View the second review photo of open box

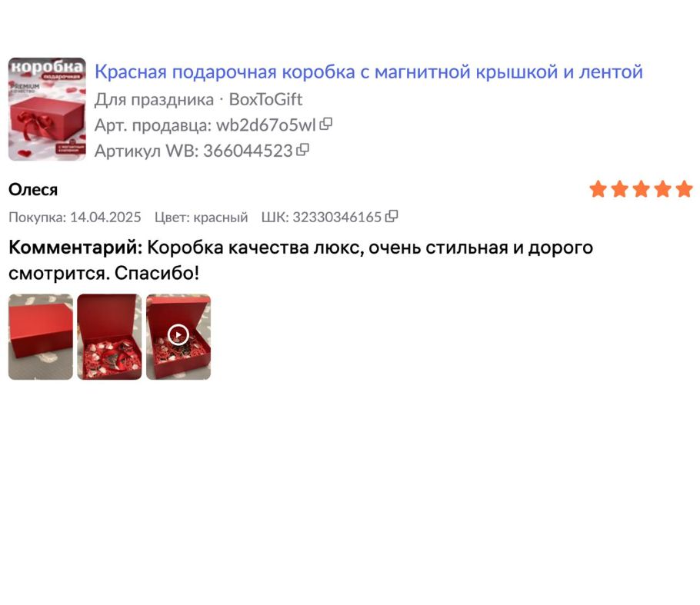point(109,337)
